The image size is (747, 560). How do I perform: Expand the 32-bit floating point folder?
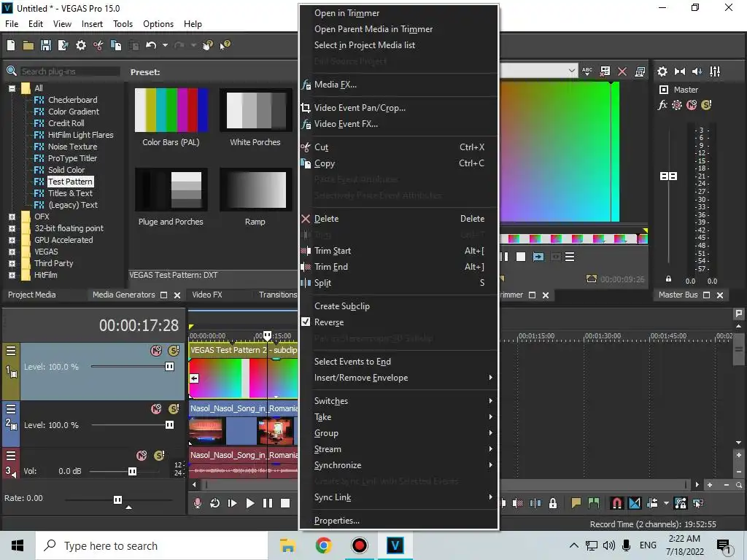tap(12, 228)
